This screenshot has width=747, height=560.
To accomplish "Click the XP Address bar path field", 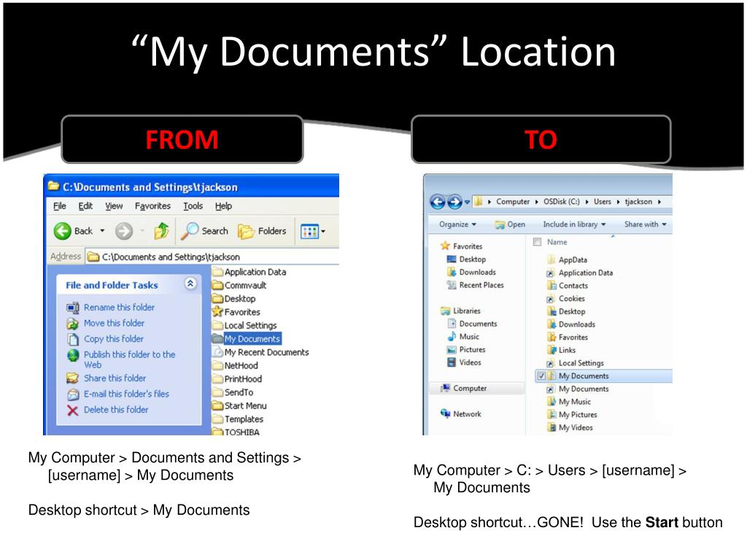I will 212,257.
